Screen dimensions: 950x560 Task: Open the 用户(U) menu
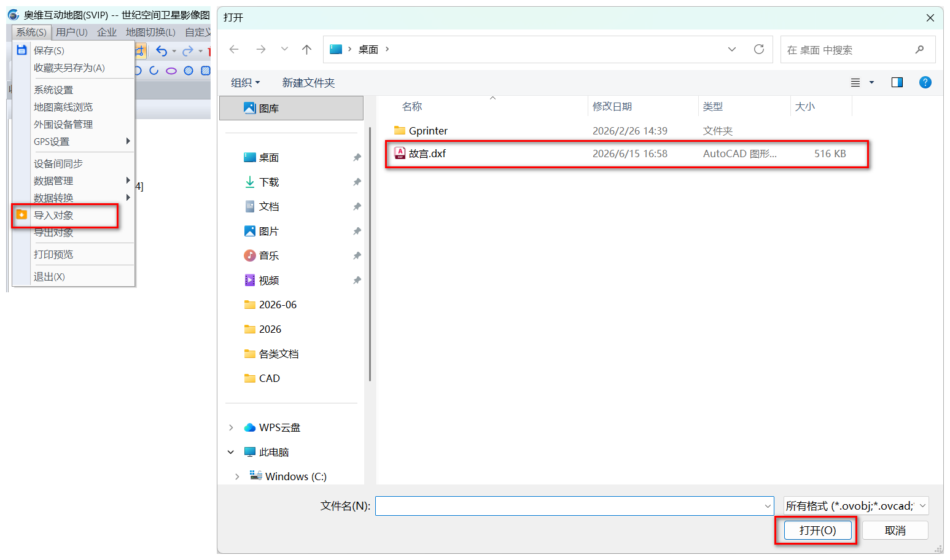coord(72,33)
